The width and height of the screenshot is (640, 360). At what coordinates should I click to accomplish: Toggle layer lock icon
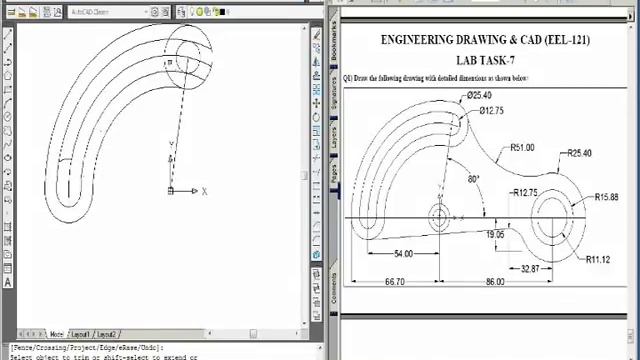216,12
